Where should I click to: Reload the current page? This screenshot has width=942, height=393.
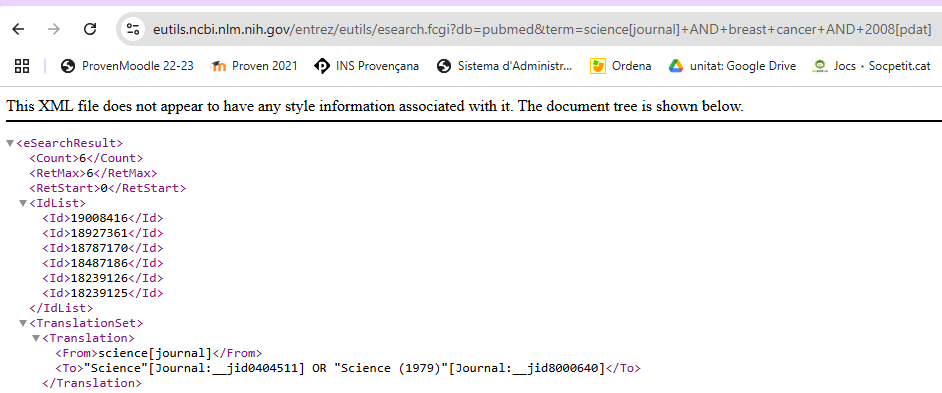90,29
